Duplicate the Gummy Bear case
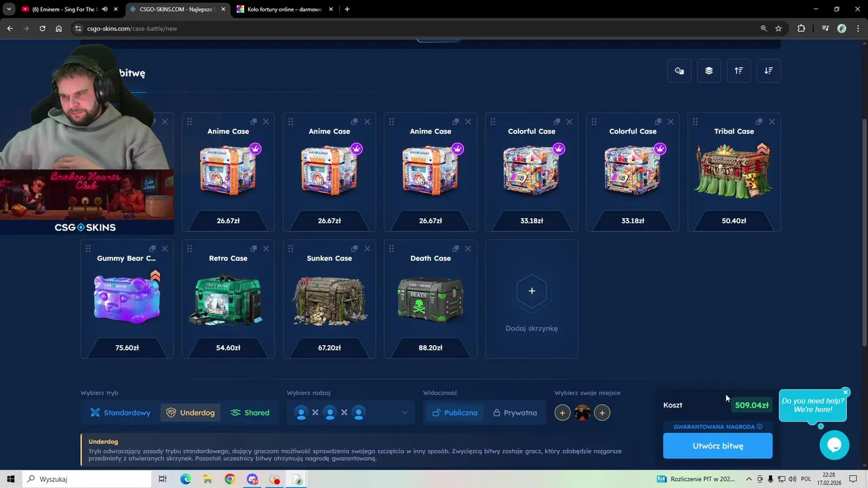This screenshot has height=488, width=868. tap(152, 249)
